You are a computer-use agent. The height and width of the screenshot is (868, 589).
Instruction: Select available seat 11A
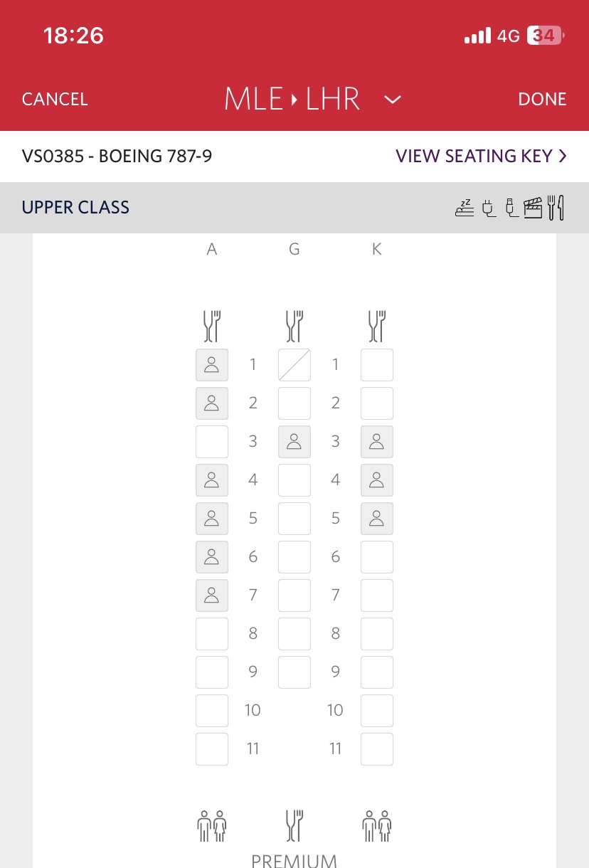click(212, 749)
